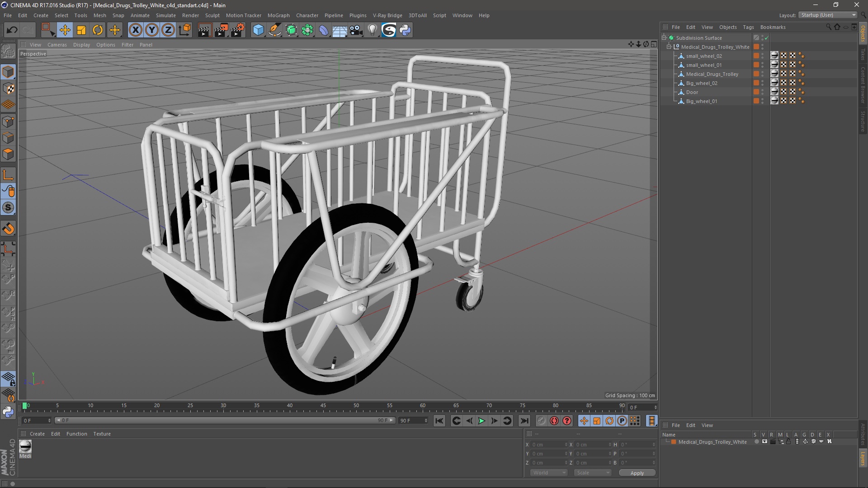
Task: Open the MoGraph menu
Action: (x=278, y=15)
